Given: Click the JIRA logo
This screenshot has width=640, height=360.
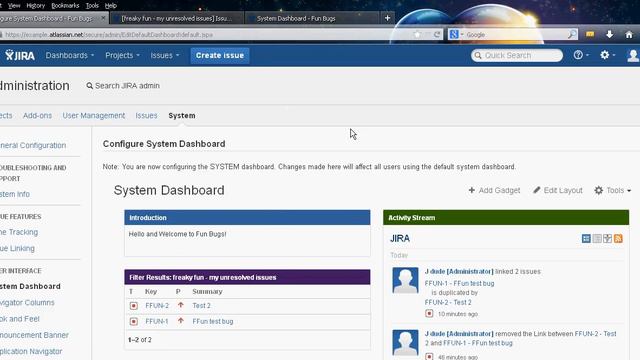Looking at the screenshot, I should pos(20,55).
